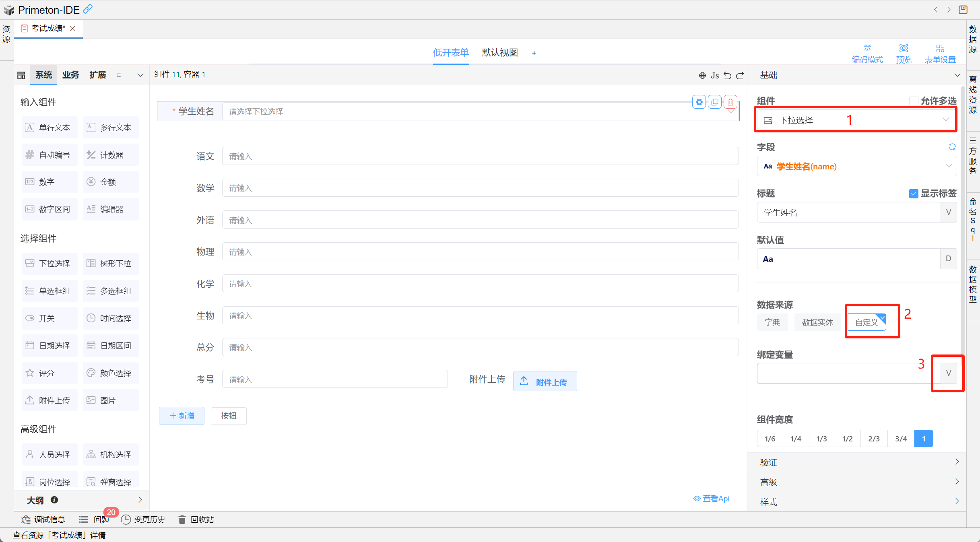
Task: Switch to the 默认视图 tab
Action: pyautogui.click(x=499, y=53)
